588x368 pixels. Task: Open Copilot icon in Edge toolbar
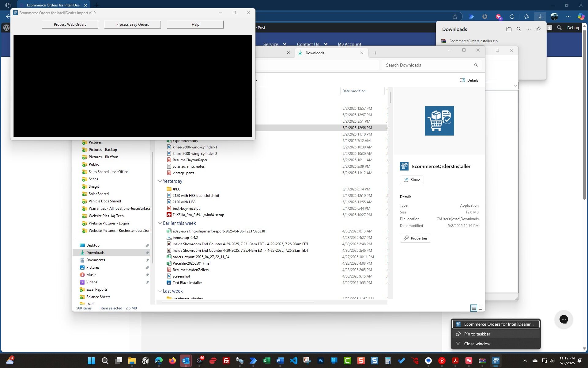(580, 17)
